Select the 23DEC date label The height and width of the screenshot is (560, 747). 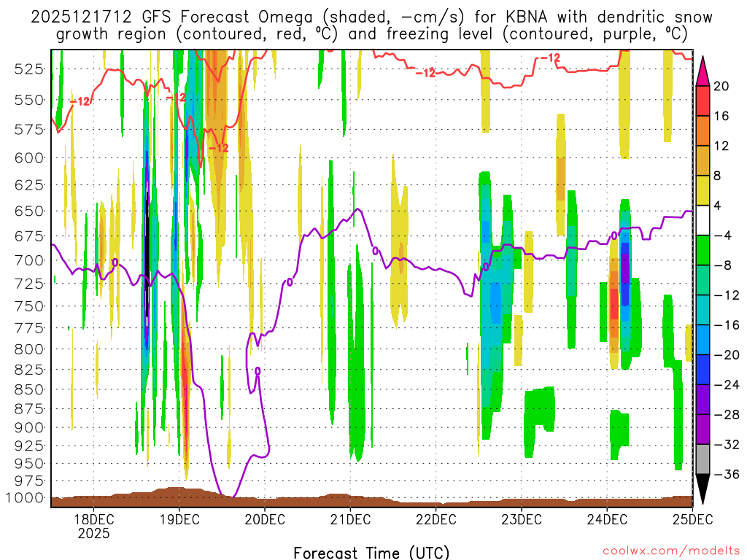click(x=521, y=518)
